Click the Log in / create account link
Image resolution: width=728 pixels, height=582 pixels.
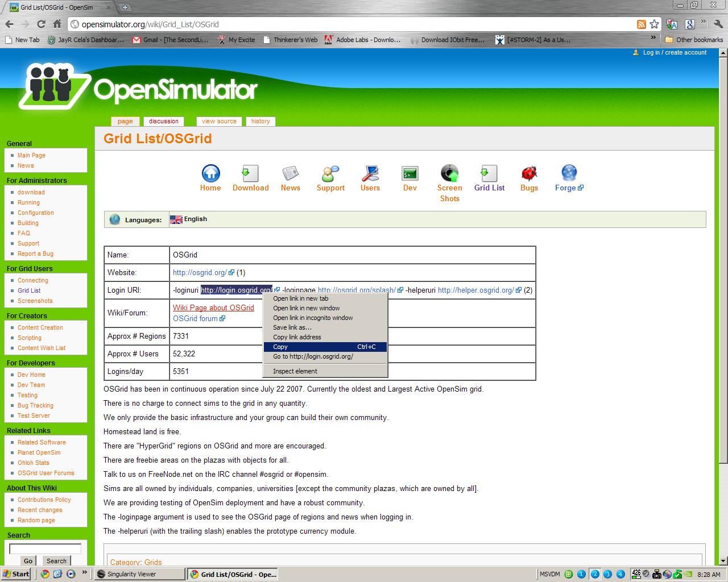click(x=675, y=52)
